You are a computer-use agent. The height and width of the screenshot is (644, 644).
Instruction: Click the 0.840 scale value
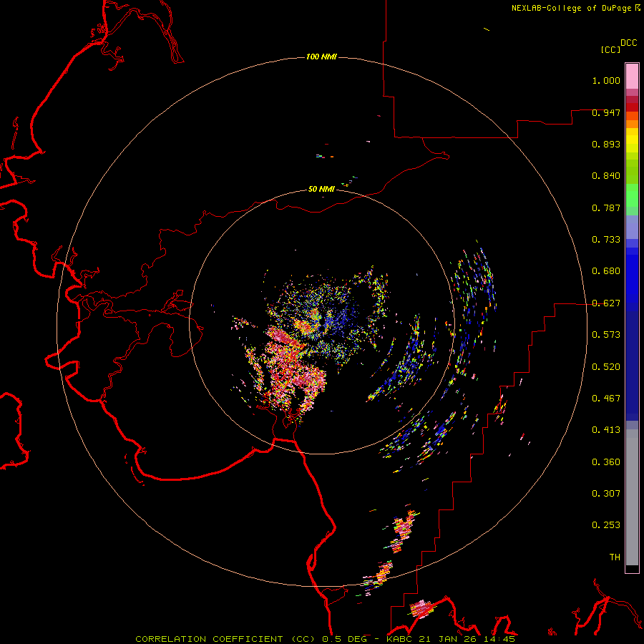606,176
